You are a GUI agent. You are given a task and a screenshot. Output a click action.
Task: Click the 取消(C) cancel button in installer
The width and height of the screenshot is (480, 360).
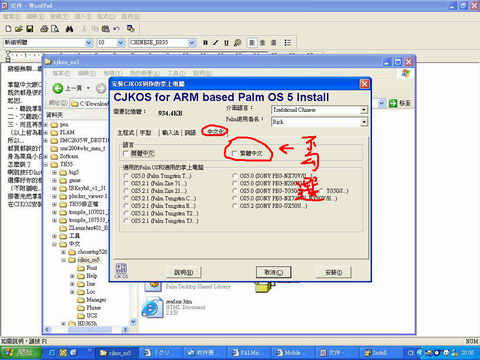point(273,272)
